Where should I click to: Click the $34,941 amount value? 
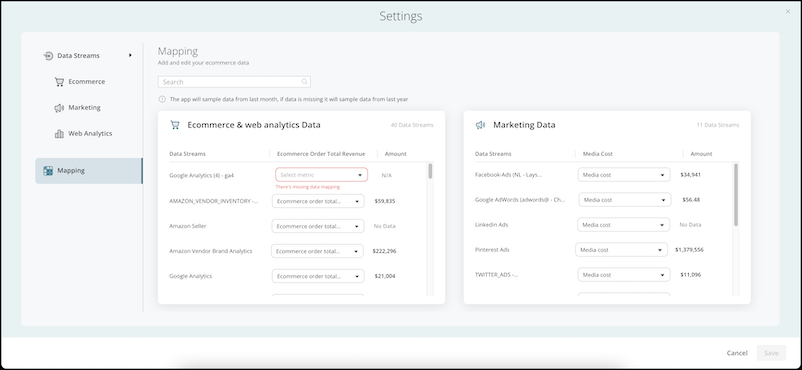pyautogui.click(x=690, y=175)
